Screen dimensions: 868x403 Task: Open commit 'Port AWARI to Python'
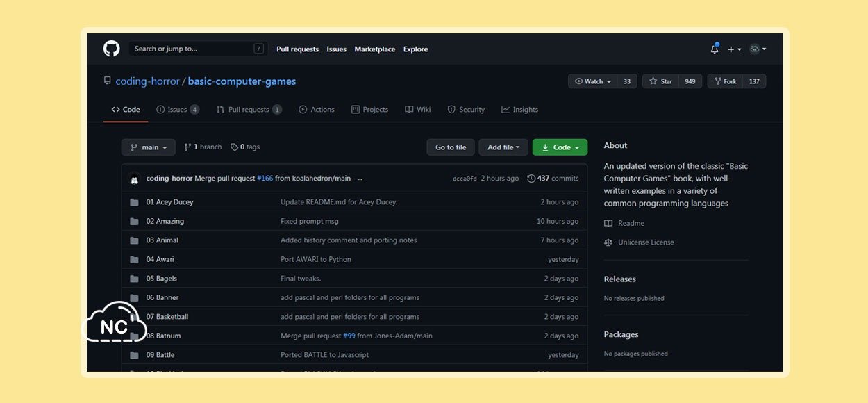(x=316, y=259)
